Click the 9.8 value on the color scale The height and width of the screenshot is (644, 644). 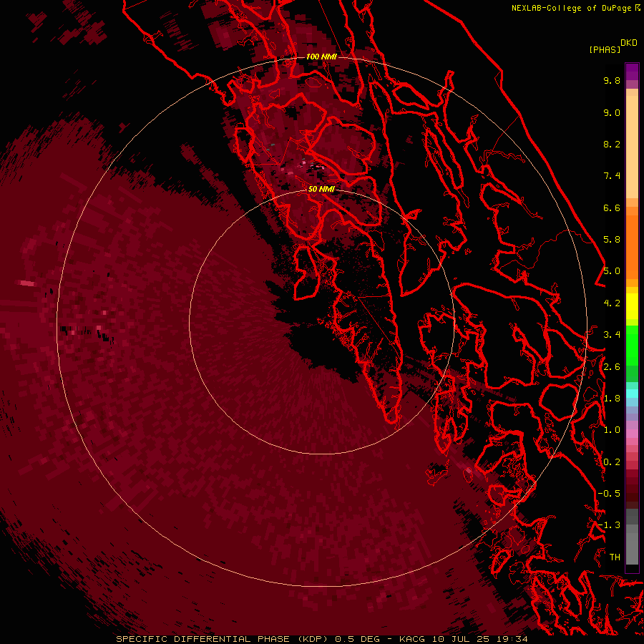tap(612, 80)
